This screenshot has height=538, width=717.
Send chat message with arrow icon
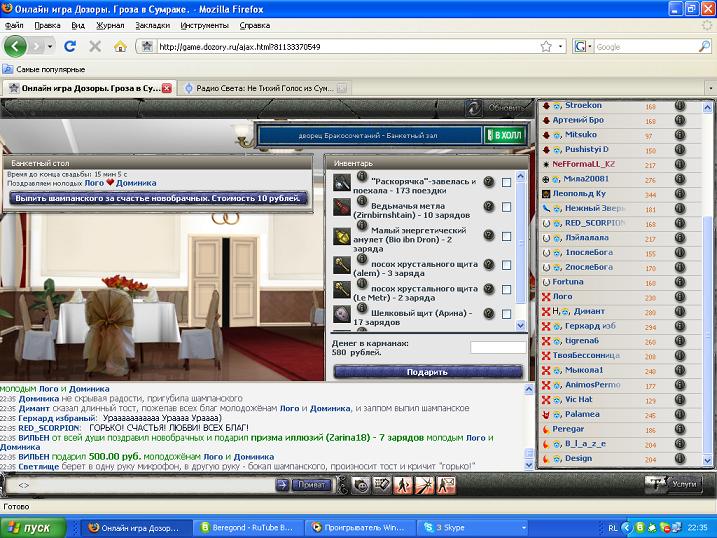click(x=282, y=485)
